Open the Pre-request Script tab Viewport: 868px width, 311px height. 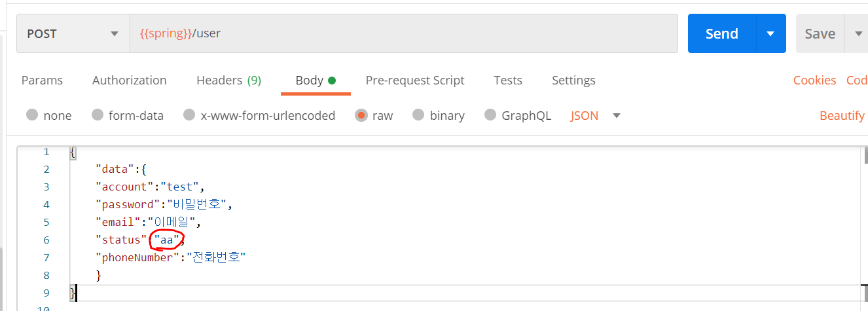coord(415,81)
